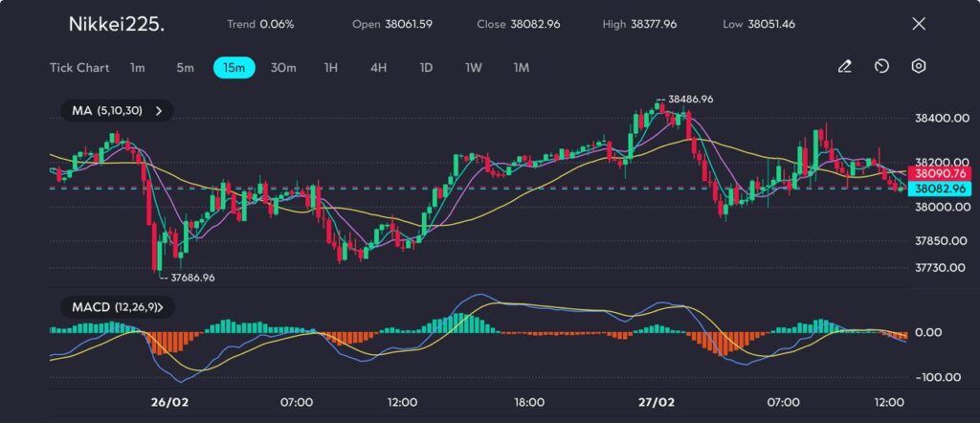Switch to Tick Chart view
The height and width of the screenshot is (423, 980).
click(x=79, y=68)
